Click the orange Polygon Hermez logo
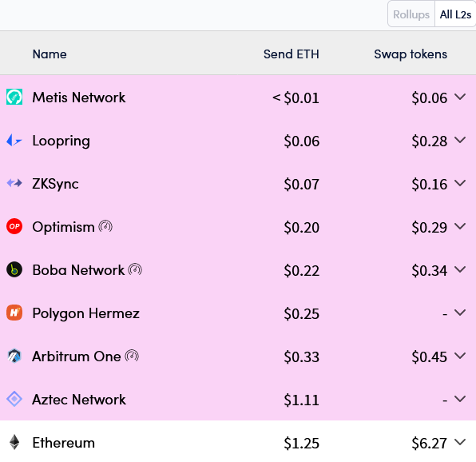476x462 pixels. coord(14,313)
